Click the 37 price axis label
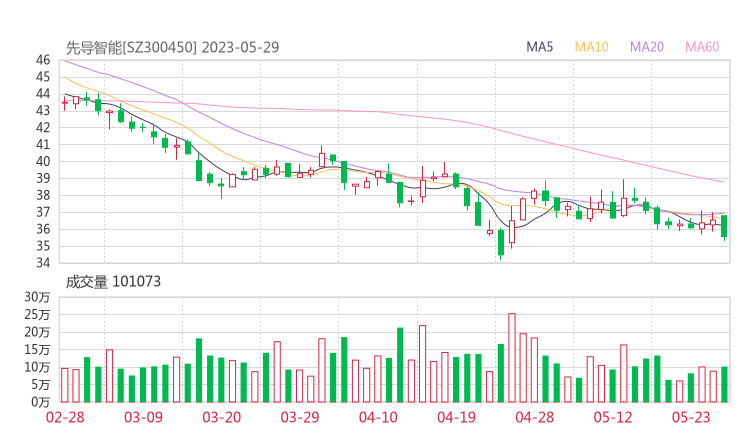 (x=43, y=212)
